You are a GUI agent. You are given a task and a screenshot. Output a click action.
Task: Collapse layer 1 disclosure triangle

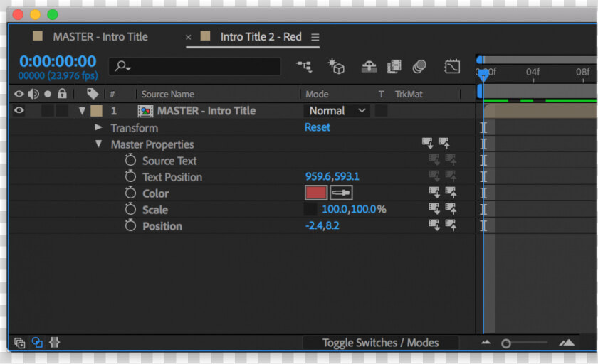[82, 111]
